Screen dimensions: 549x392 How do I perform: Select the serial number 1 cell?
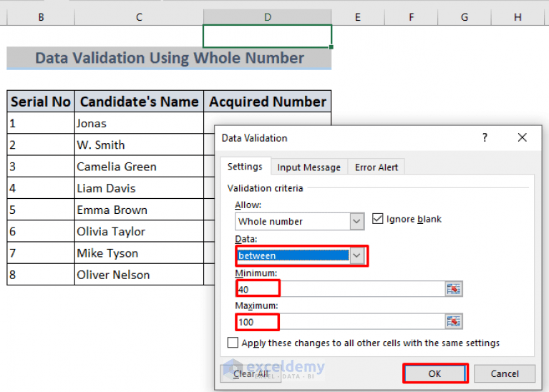(41, 123)
